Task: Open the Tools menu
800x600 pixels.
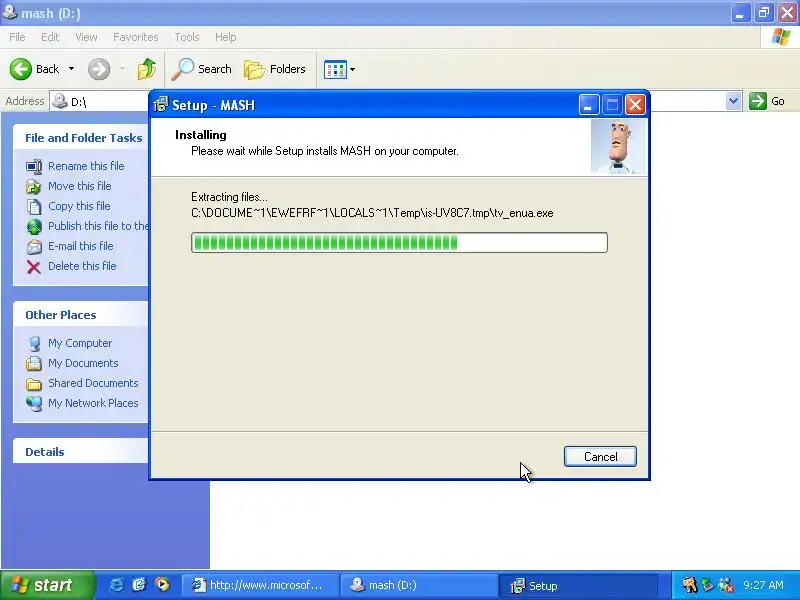Action: pos(187,37)
